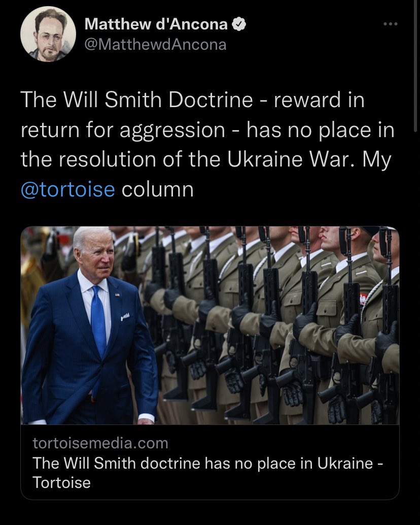Click the @MatthewdAncona handle
This screenshot has height=525, width=420.
click(x=156, y=45)
